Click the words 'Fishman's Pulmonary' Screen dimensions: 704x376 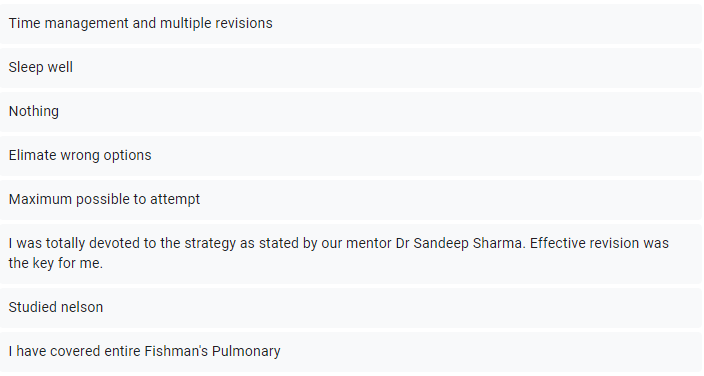pyautogui.click(x=212, y=351)
